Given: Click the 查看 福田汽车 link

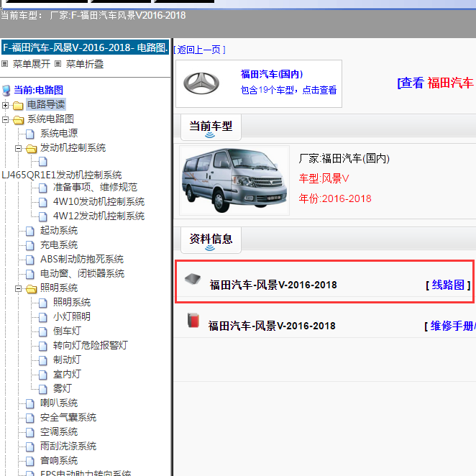Looking at the screenshot, I should pos(436,83).
